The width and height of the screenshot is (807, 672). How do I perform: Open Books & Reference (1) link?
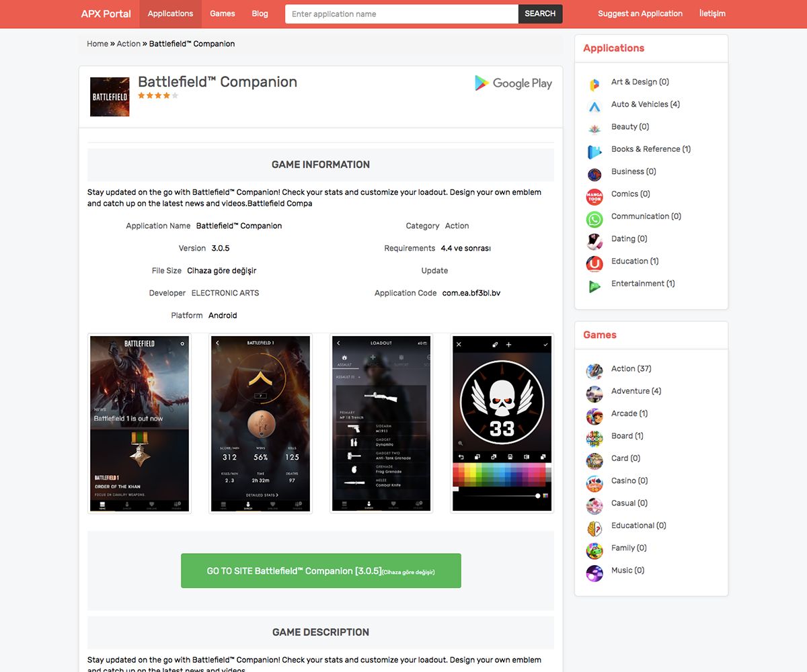click(651, 149)
